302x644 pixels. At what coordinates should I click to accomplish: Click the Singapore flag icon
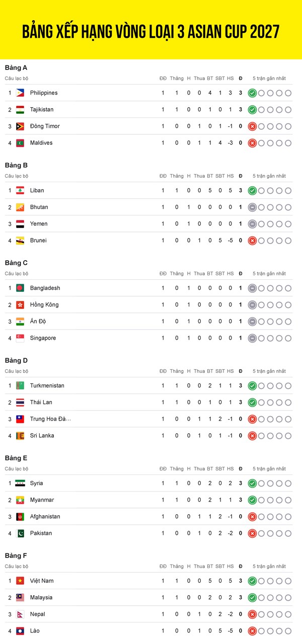[x=20, y=338]
